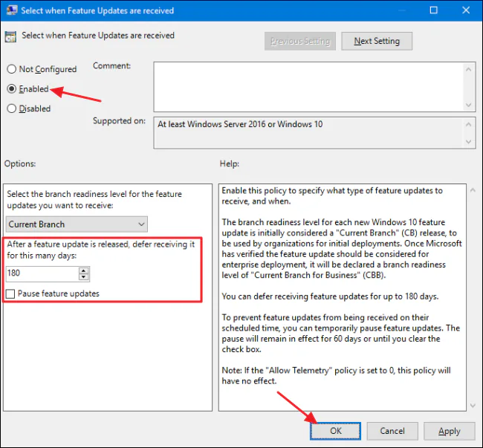Click inside the Comment text box

308,87
